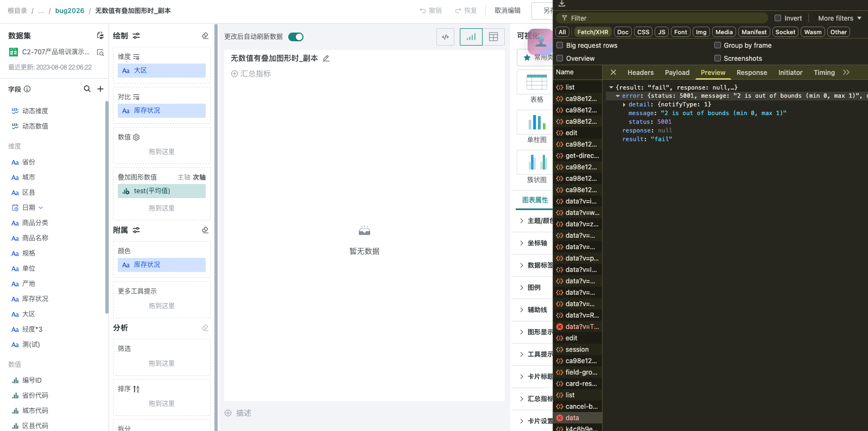Check Big request rows checkbox
Viewport: 868px width, 431px height.
(x=560, y=45)
